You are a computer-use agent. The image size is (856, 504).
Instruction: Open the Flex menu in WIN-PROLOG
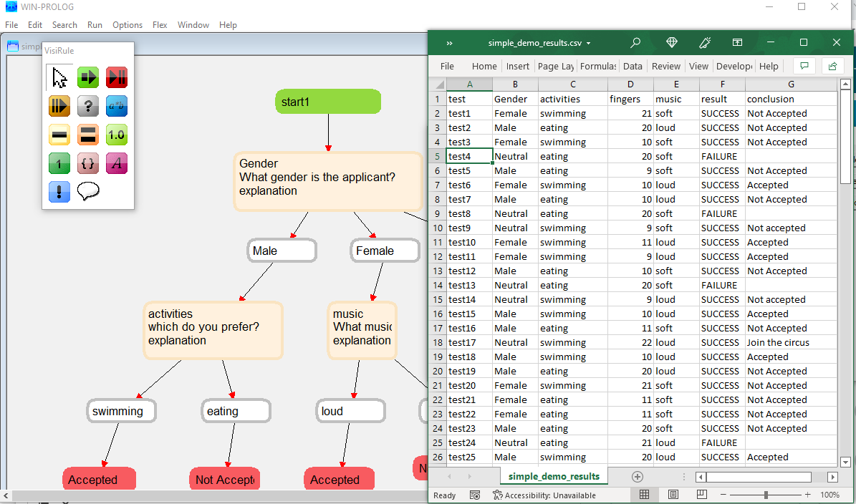pyautogui.click(x=160, y=25)
